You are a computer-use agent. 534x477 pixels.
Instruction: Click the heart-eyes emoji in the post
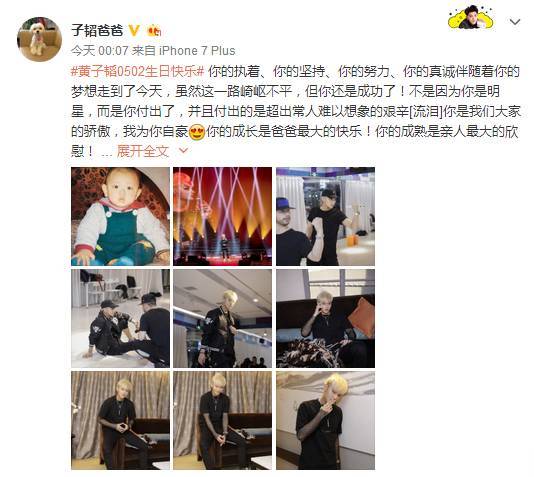197,132
